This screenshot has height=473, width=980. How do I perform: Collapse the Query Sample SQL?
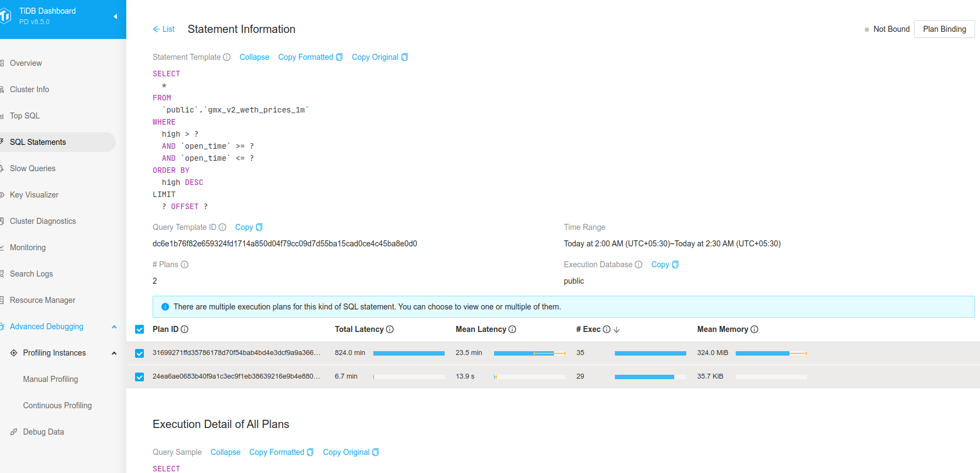tap(226, 452)
